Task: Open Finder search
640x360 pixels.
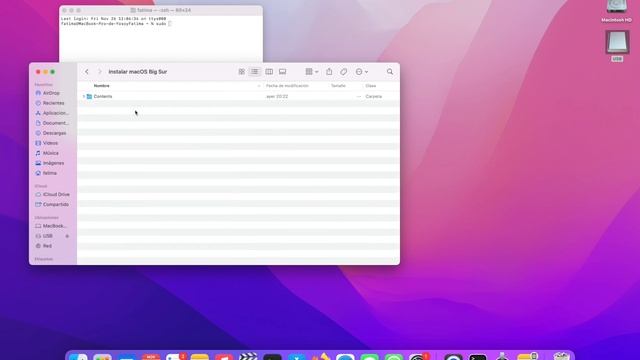Action: click(x=390, y=72)
